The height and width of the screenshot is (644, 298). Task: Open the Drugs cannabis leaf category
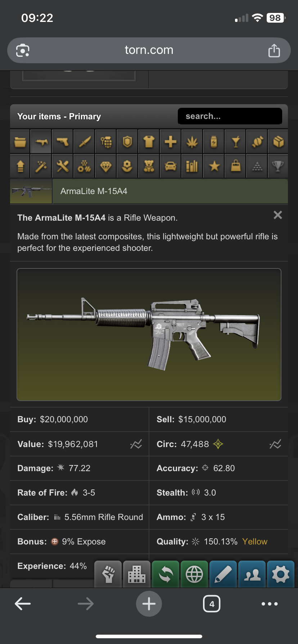(192, 142)
